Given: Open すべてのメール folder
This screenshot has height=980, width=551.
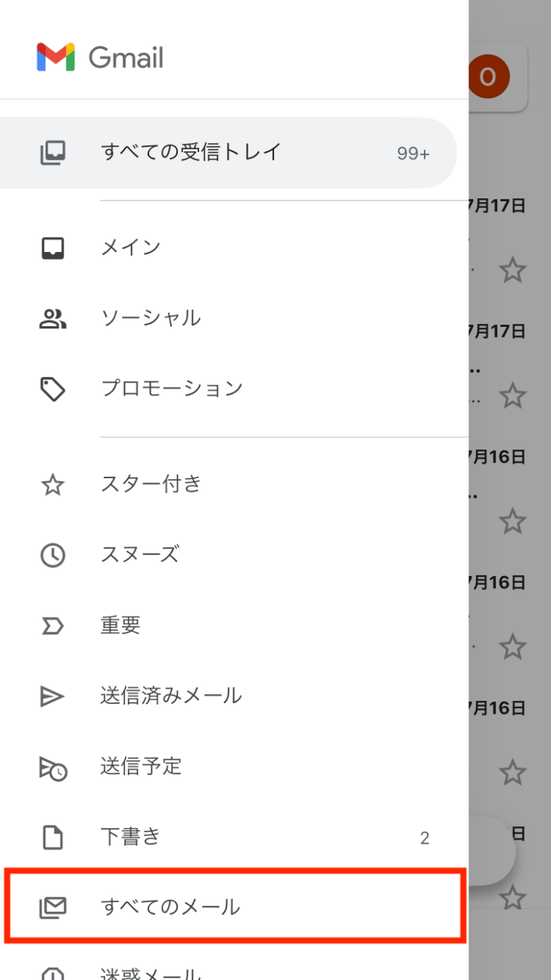Looking at the screenshot, I should click(x=170, y=907).
